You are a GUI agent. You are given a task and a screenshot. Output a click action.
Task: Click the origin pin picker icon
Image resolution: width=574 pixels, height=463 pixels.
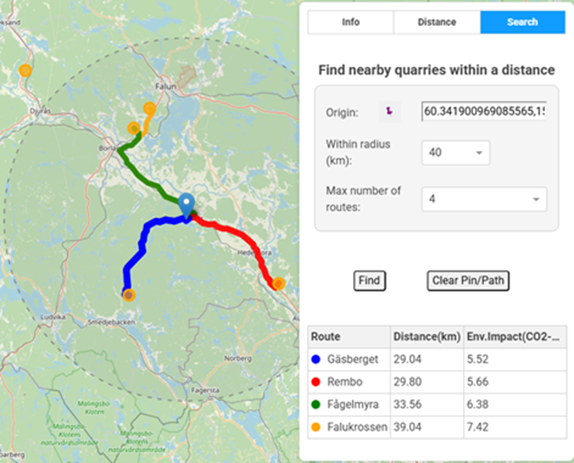[390, 111]
